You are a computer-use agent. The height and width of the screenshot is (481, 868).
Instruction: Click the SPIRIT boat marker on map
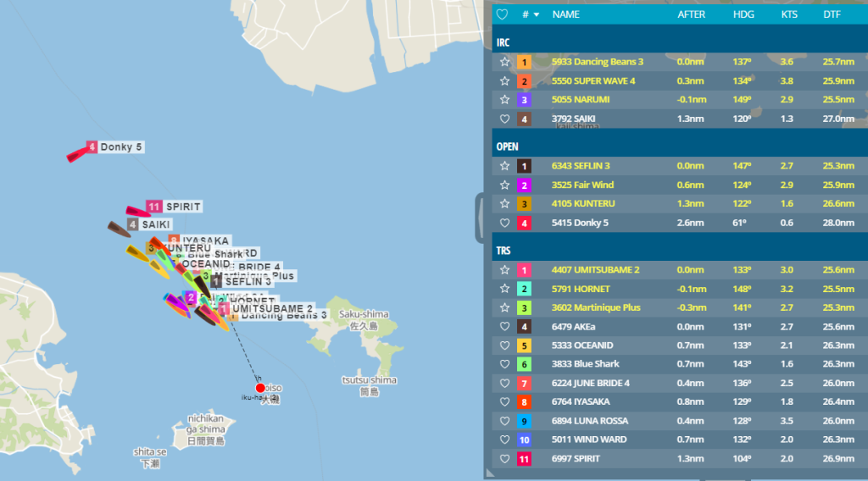136,212
